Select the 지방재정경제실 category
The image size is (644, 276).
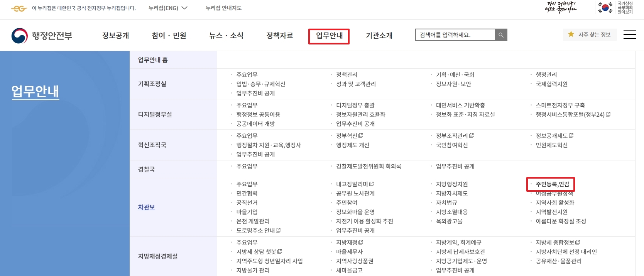point(158,256)
